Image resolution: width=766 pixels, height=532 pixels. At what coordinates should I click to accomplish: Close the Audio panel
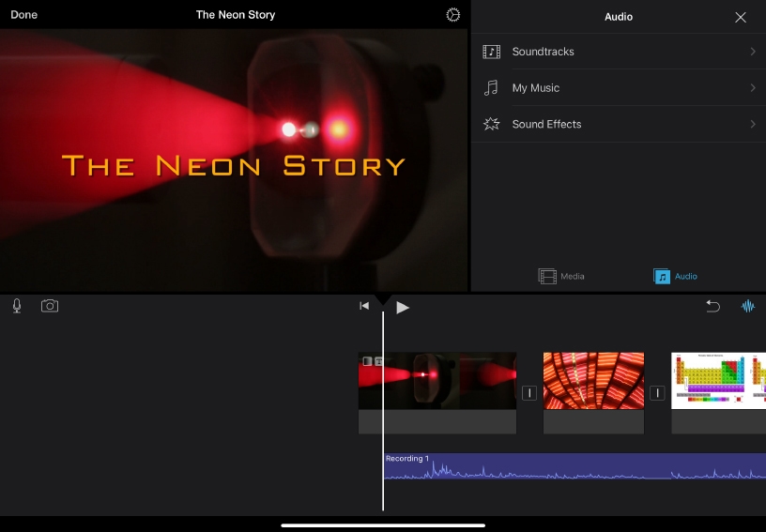click(x=741, y=17)
